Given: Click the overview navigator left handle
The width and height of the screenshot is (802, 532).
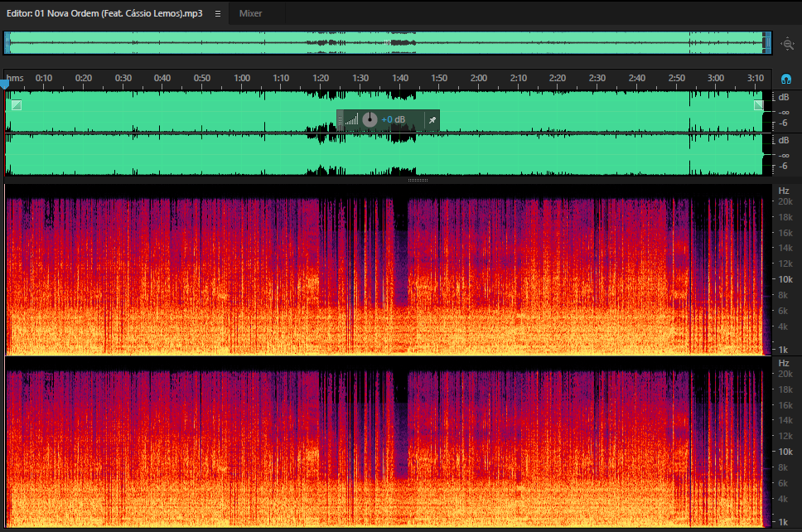Looking at the screenshot, I should click(x=7, y=43).
